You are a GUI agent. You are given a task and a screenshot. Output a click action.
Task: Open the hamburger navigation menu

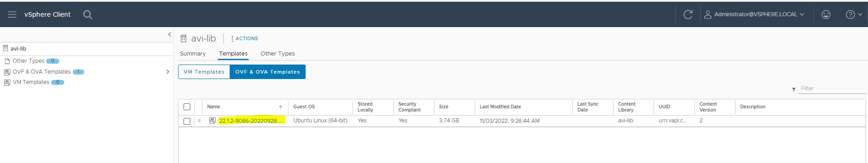point(12,14)
